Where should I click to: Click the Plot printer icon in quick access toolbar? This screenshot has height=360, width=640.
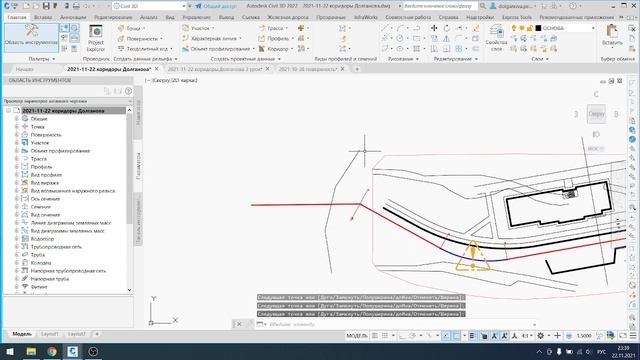coord(76,6)
